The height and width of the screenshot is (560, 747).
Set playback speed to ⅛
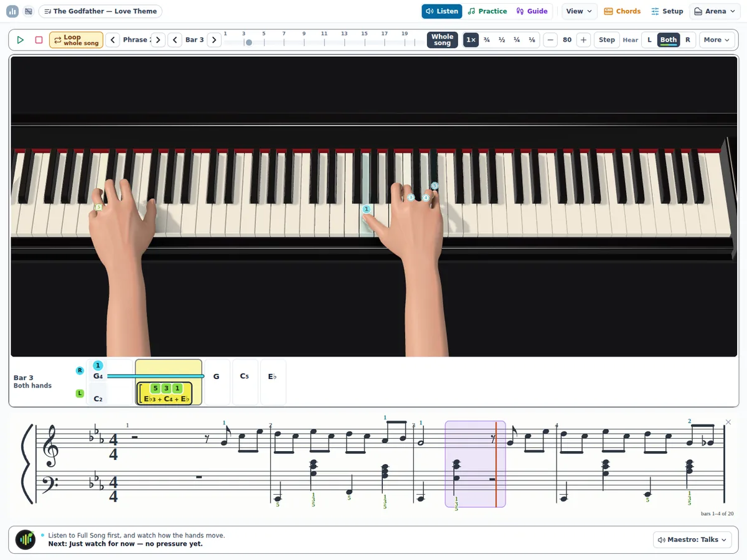[532, 40]
